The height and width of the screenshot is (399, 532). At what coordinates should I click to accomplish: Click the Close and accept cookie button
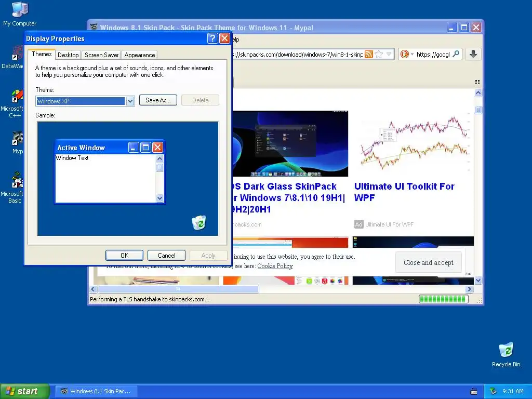click(429, 262)
